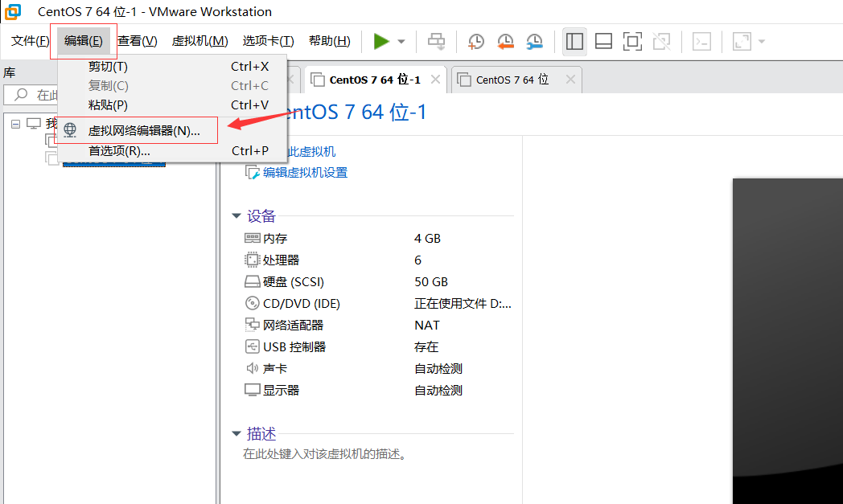Click the Unity mode icon
The height and width of the screenshot is (504, 843).
click(x=661, y=41)
